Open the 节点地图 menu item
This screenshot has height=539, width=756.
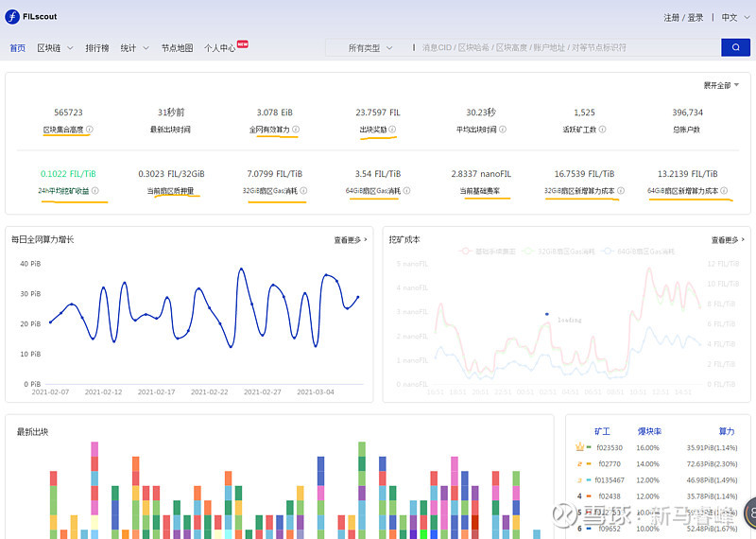point(177,48)
